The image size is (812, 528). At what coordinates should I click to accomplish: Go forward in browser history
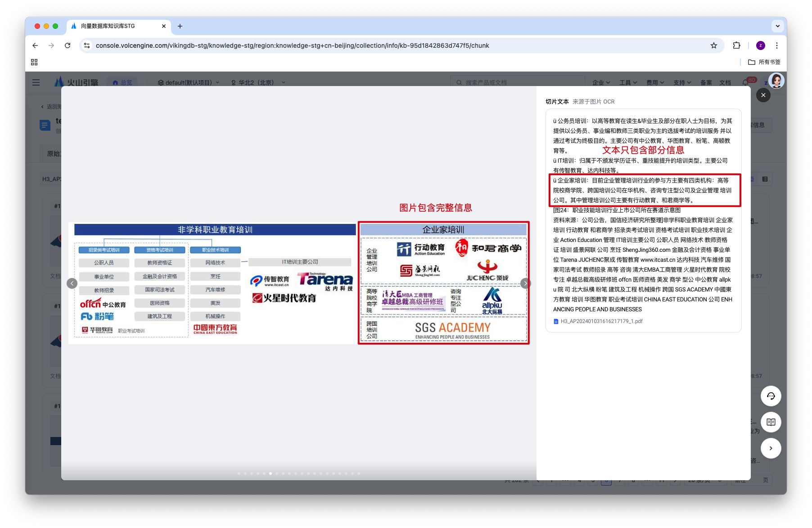51,46
